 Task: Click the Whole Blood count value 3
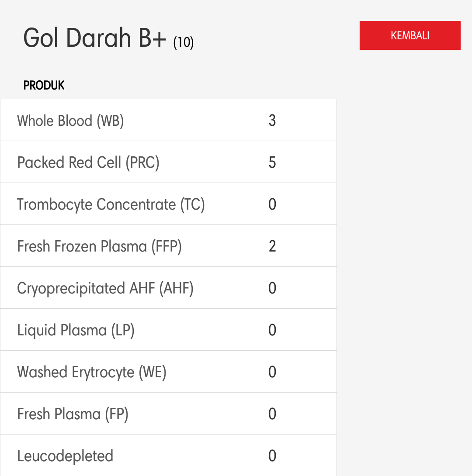pyautogui.click(x=272, y=121)
